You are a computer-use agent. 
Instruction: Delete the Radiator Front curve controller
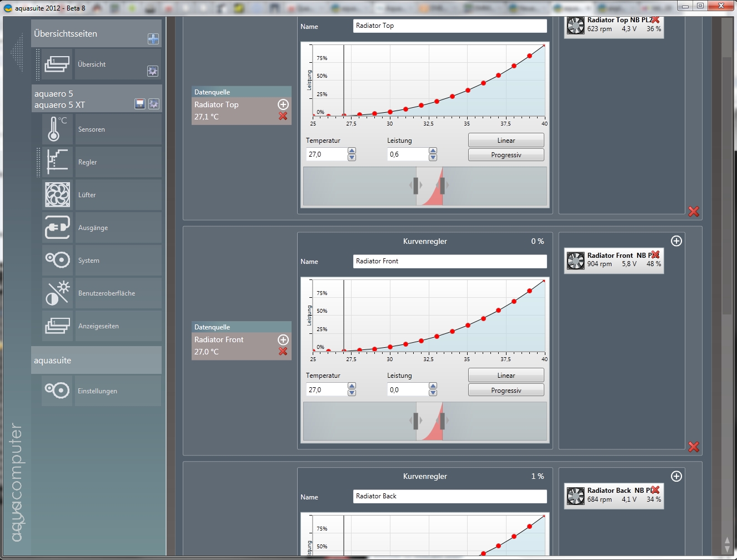[694, 447]
